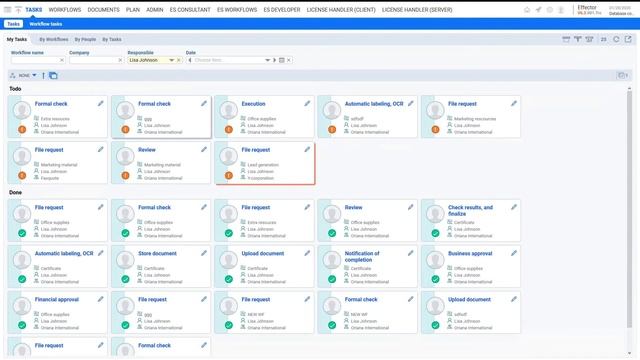Switch to the By Tasks tab
Image resolution: width=640 pixels, height=360 pixels.
[112, 40]
